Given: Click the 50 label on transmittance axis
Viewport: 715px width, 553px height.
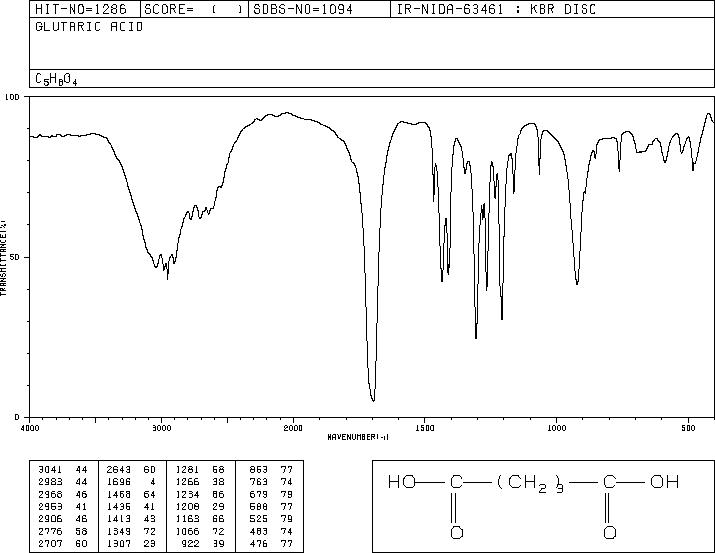Looking at the screenshot, I should 16,257.
